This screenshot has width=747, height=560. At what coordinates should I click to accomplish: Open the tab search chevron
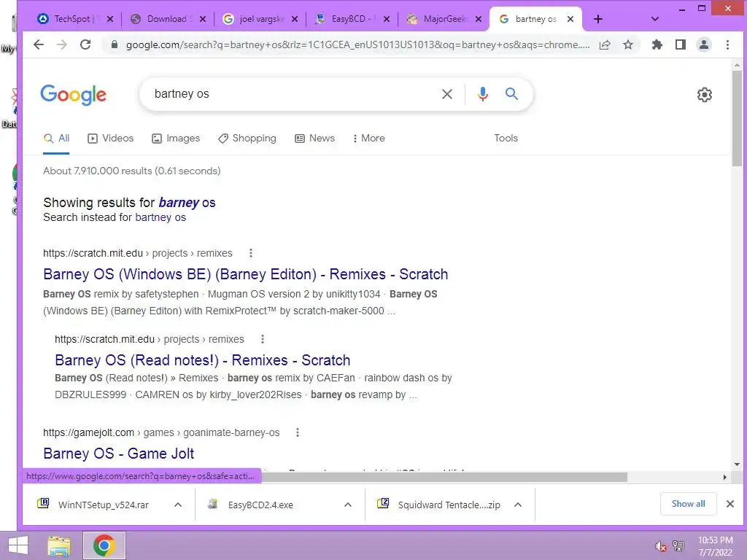pos(655,19)
